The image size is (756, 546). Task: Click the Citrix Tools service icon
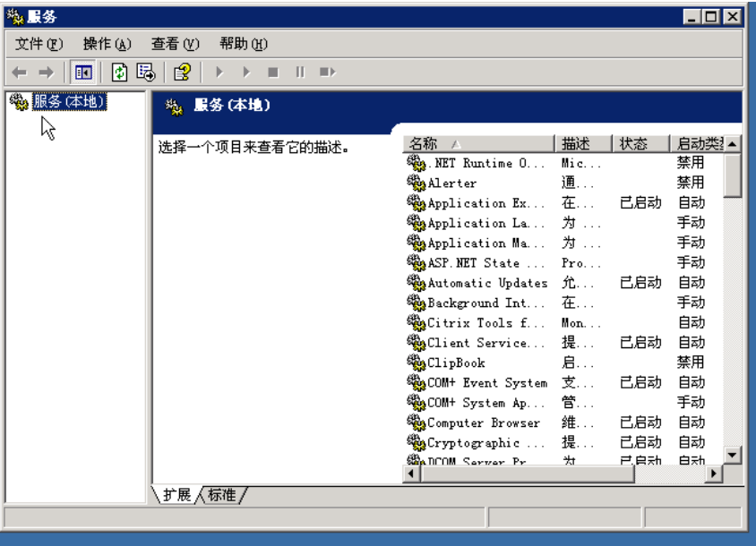pos(417,323)
